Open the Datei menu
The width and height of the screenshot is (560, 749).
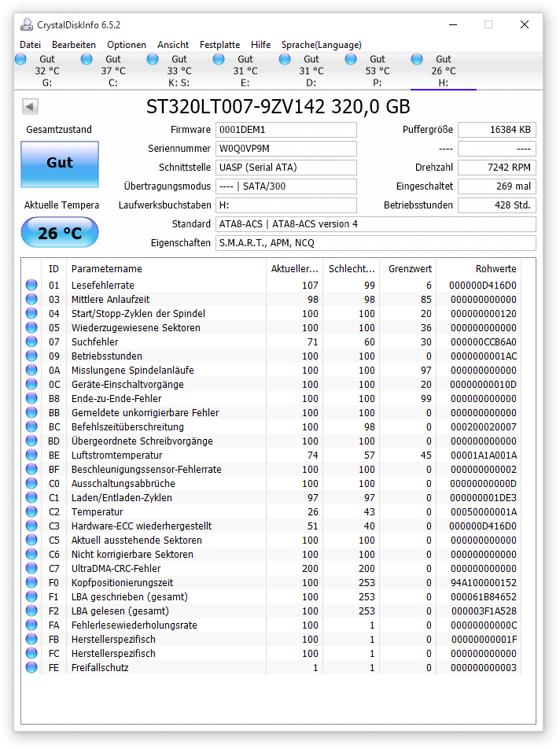[x=30, y=44]
